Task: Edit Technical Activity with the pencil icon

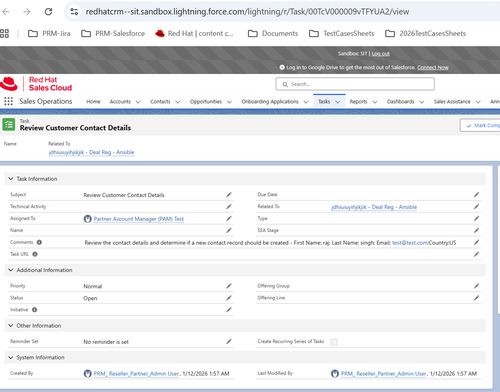Action: tap(229, 207)
